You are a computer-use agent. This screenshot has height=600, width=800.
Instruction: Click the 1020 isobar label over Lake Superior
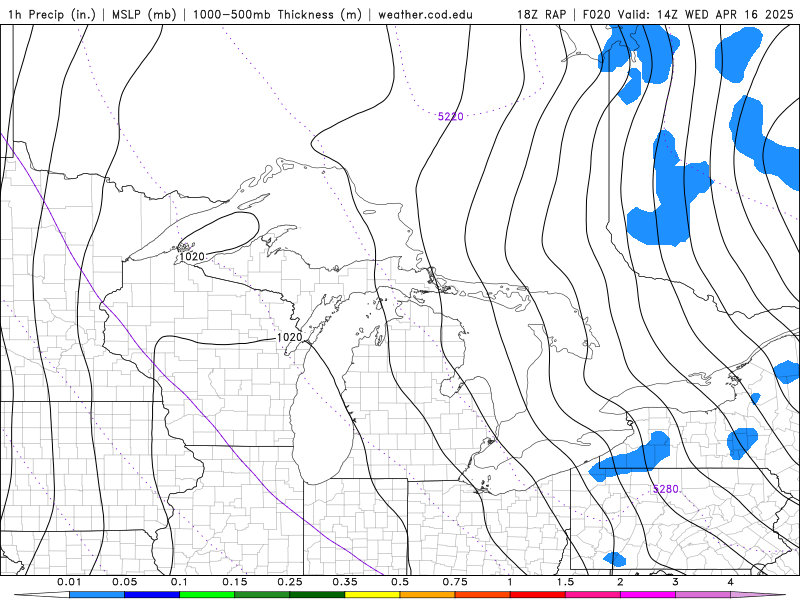[192, 256]
